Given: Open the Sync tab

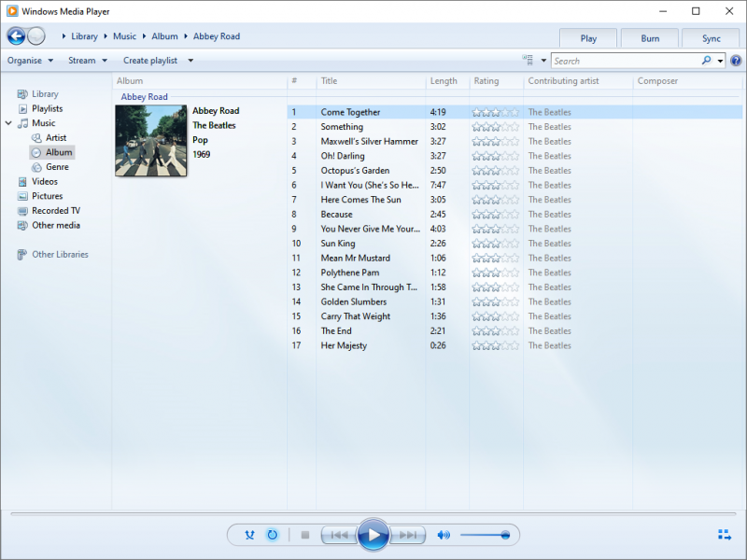Looking at the screenshot, I should pos(712,38).
